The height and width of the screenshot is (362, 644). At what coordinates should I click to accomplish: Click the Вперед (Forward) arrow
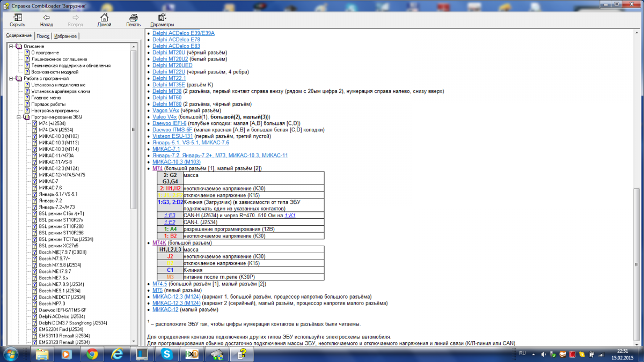(75, 20)
